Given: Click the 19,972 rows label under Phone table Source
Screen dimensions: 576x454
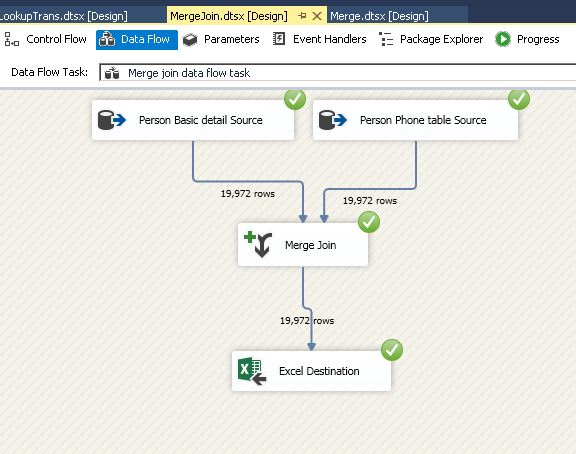Looking at the screenshot, I should click(x=370, y=201).
